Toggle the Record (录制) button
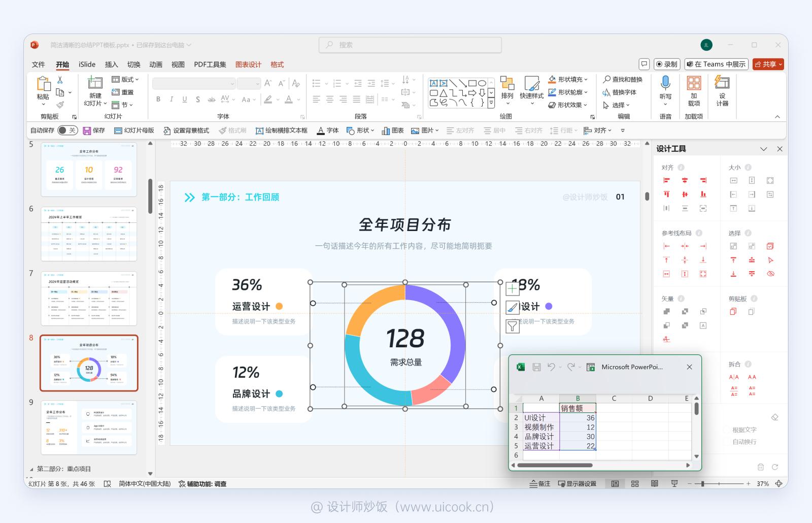This screenshot has width=812, height=523. (x=667, y=64)
